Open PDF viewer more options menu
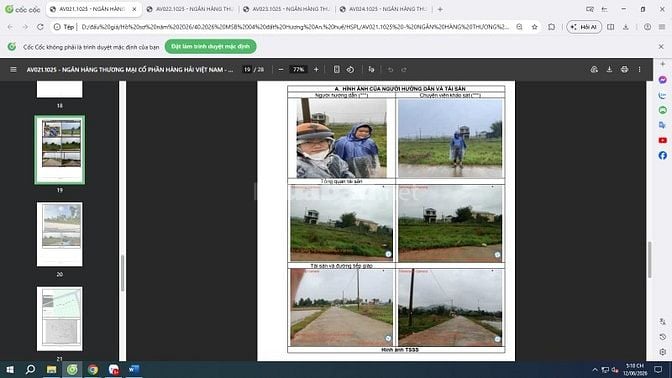Viewport: 672px width, 378px height. pyautogui.click(x=639, y=69)
